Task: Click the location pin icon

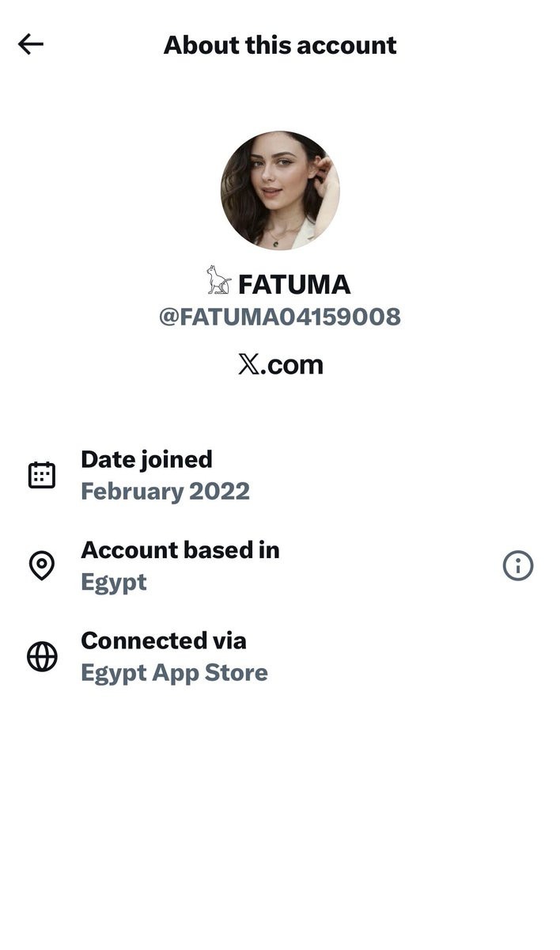Action: click(x=42, y=566)
